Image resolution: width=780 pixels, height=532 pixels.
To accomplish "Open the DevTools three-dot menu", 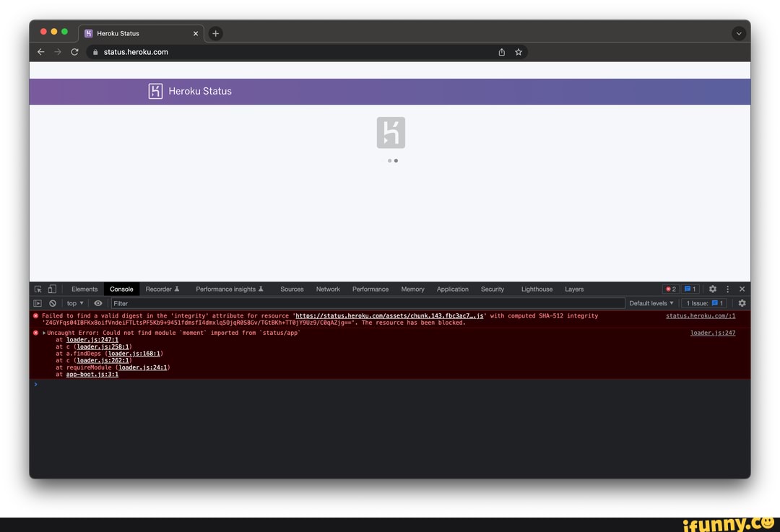I will (729, 289).
